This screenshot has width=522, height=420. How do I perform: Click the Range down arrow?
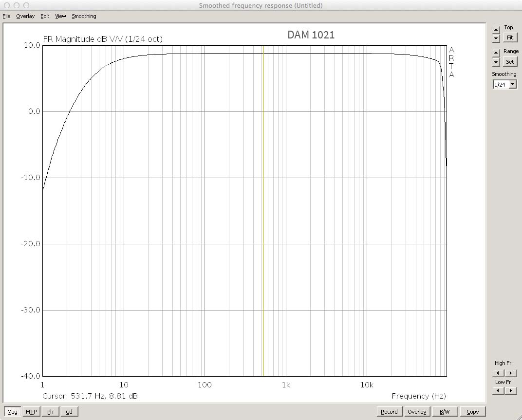(496, 62)
